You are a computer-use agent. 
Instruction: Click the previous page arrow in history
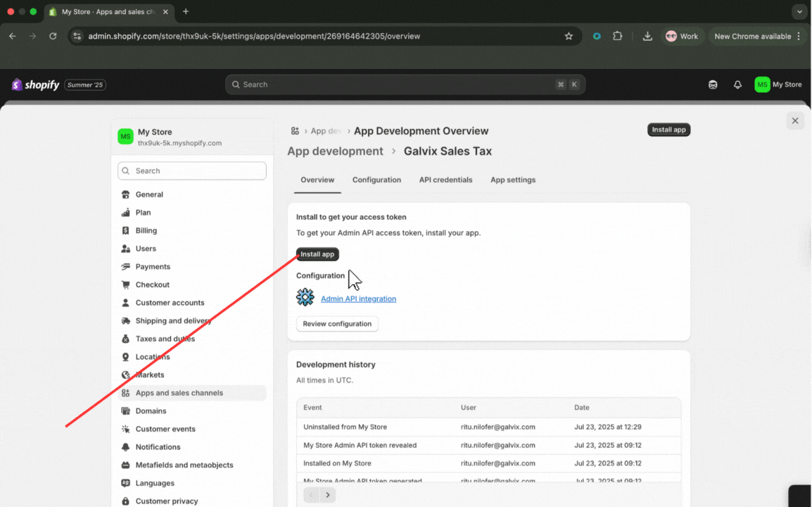311,494
